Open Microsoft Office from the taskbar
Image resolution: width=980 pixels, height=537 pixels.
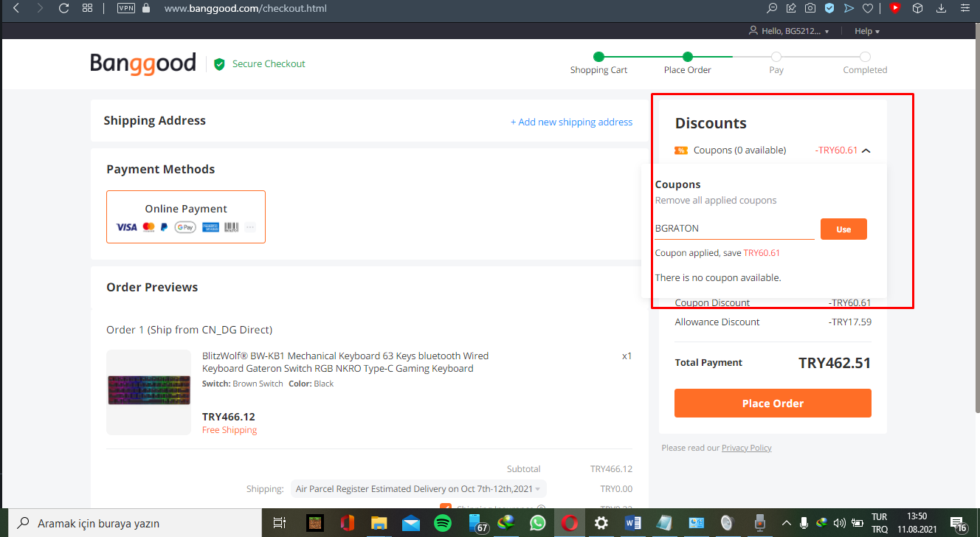(348, 523)
